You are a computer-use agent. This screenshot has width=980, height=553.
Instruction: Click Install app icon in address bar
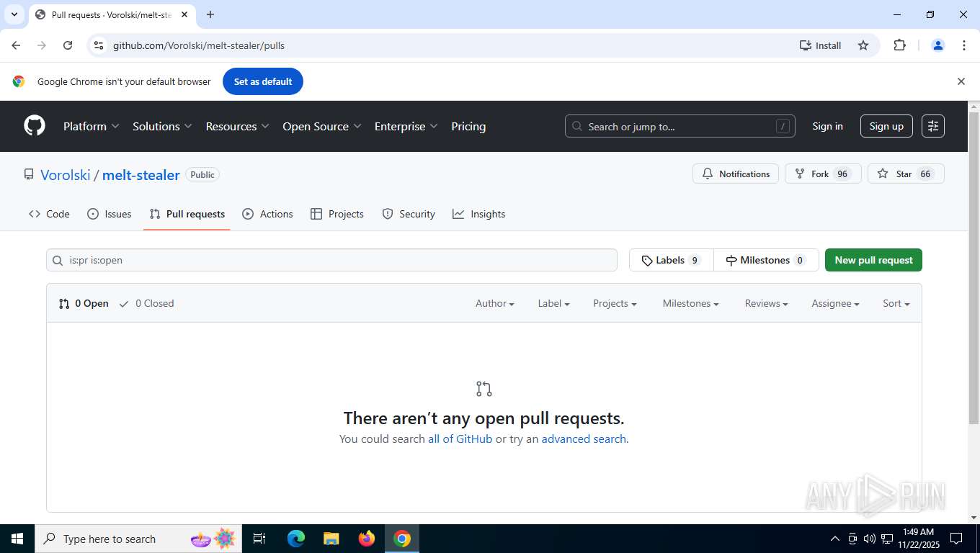(x=820, y=45)
